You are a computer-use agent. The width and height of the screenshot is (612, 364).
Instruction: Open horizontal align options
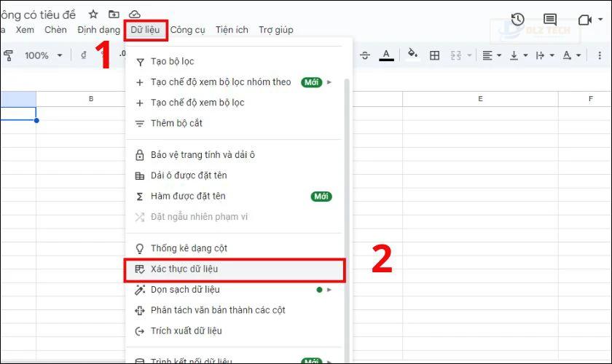coord(491,55)
